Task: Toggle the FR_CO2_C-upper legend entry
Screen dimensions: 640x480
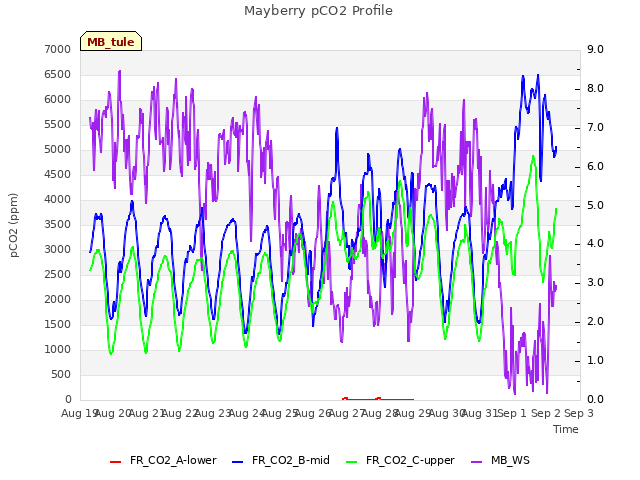Action: tap(400, 461)
